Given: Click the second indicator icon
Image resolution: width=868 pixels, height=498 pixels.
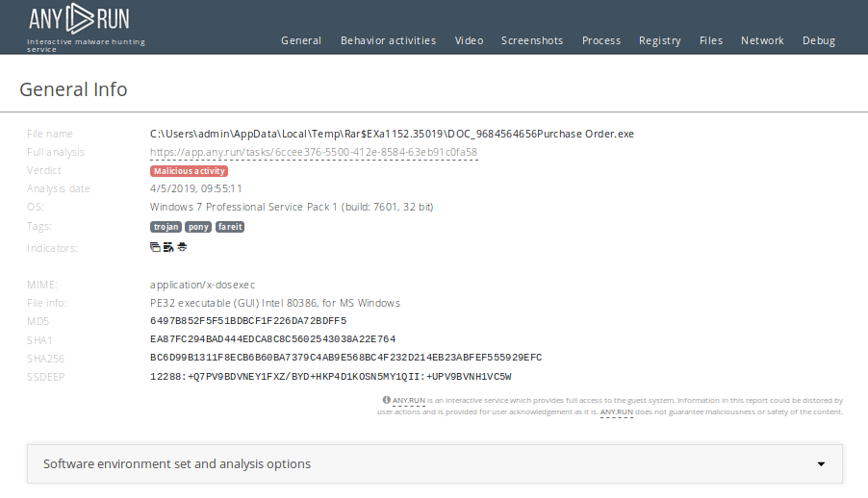Looking at the screenshot, I should tap(168, 247).
